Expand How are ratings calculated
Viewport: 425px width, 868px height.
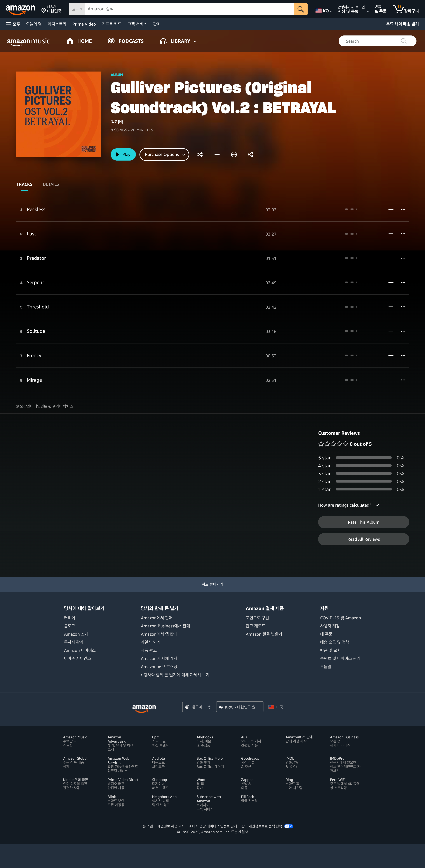[x=348, y=505]
